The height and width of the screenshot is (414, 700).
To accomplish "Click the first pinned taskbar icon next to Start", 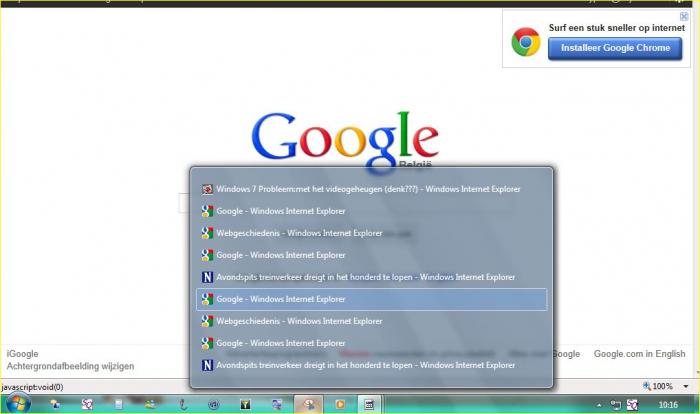I will tap(55, 405).
